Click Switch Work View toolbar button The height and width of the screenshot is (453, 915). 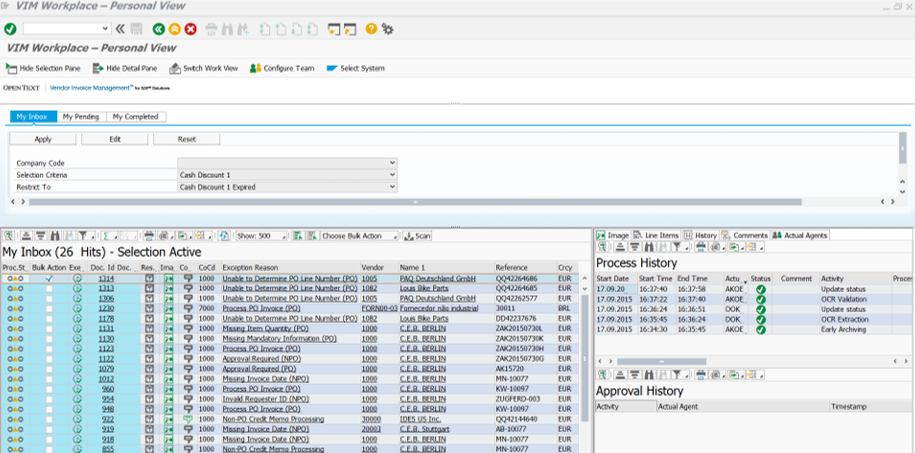[204, 68]
